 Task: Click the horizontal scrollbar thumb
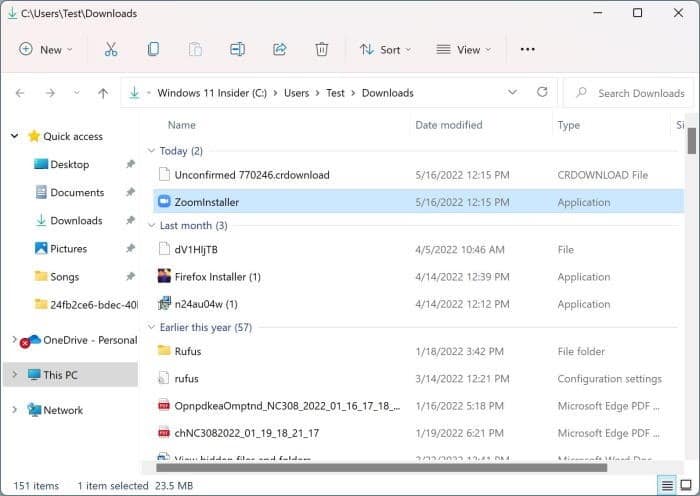(x=381, y=467)
